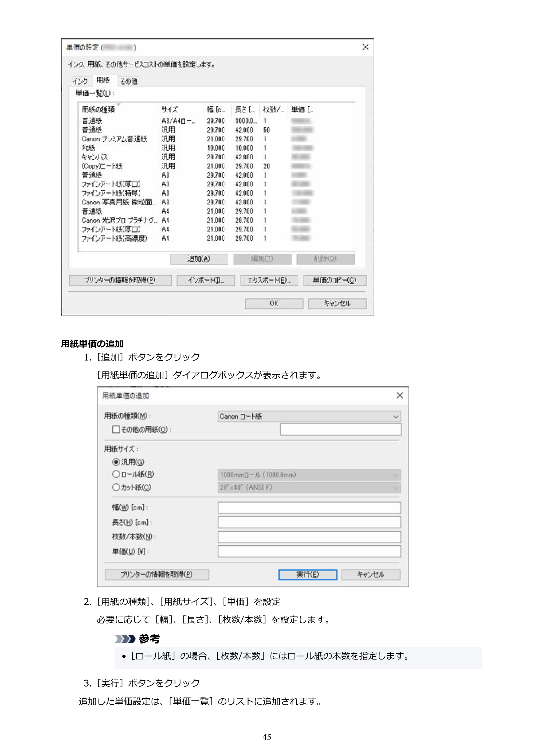534x756 pixels.
Task: Click the その他の用紙 text field
Action: 340,429
